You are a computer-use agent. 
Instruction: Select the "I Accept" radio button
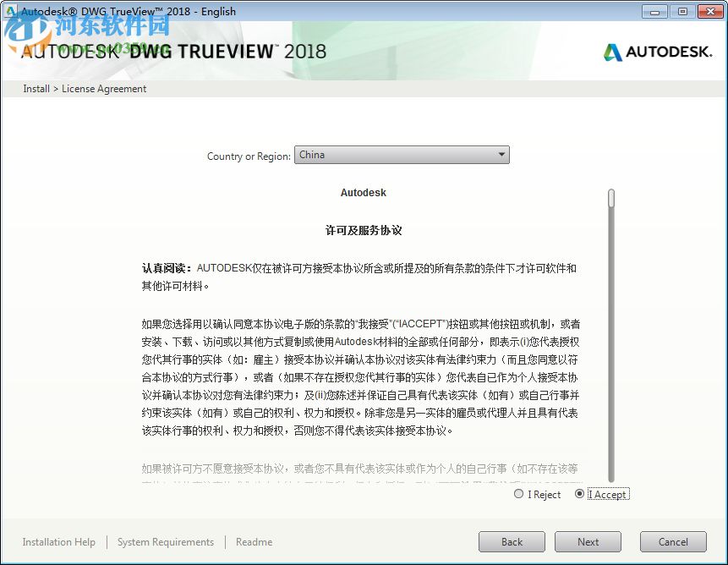[x=578, y=494]
